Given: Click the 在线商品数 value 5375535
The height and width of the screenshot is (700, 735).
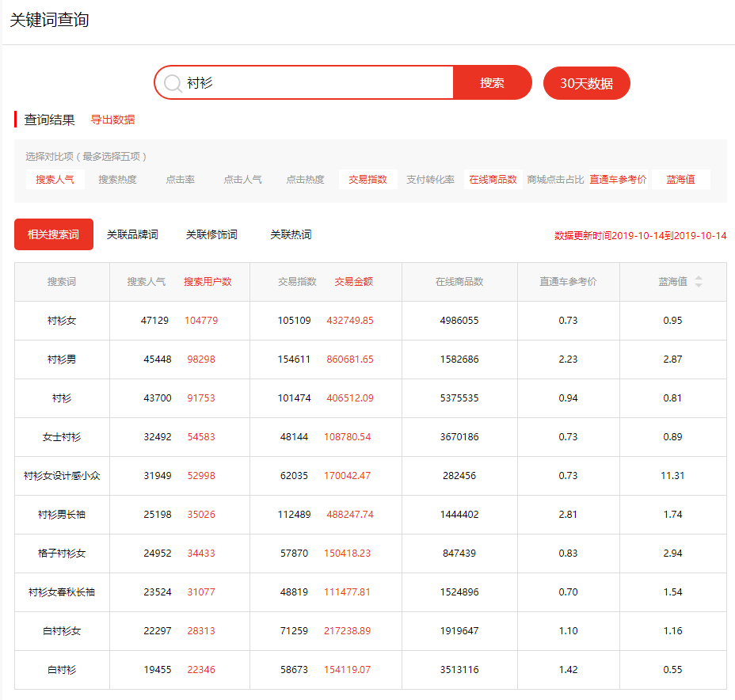Looking at the screenshot, I should click(459, 398).
